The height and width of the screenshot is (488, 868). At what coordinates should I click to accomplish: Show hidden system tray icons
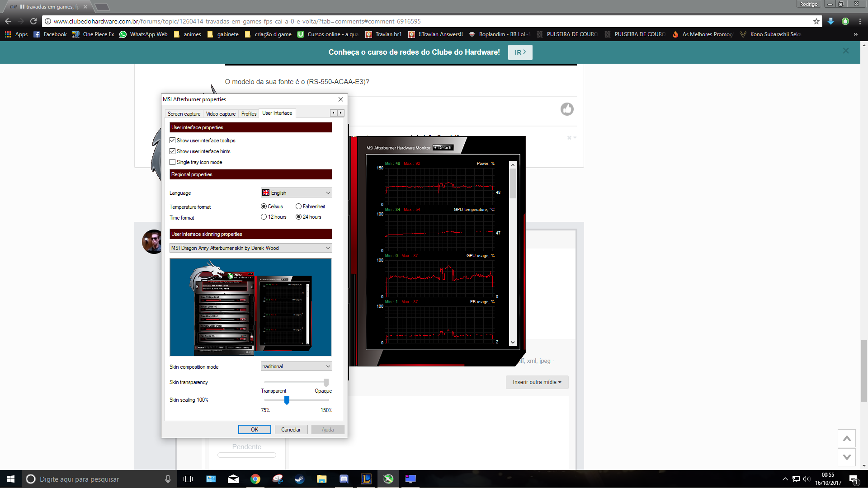(785, 479)
